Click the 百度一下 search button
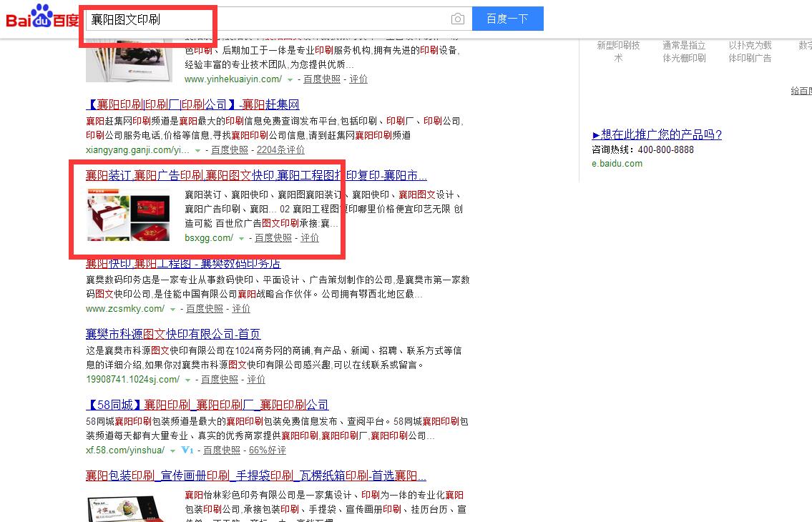 [507, 19]
